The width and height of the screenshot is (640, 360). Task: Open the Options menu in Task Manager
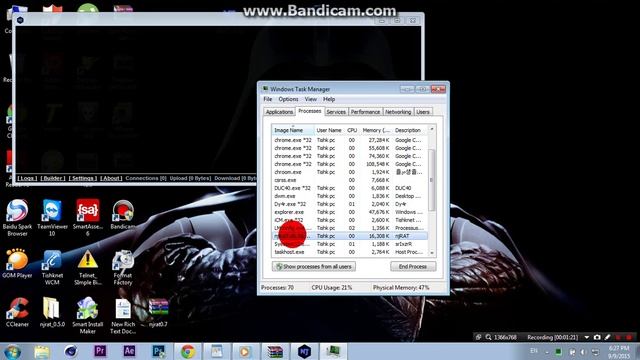(288, 99)
